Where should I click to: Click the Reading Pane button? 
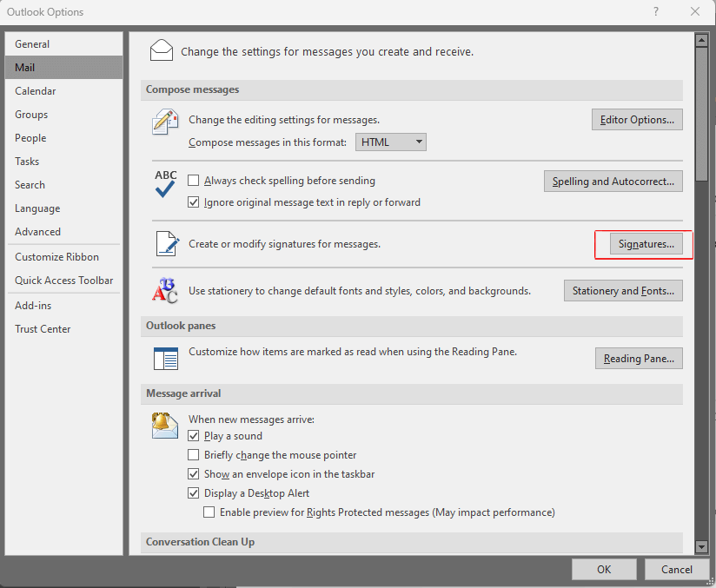[x=639, y=359]
